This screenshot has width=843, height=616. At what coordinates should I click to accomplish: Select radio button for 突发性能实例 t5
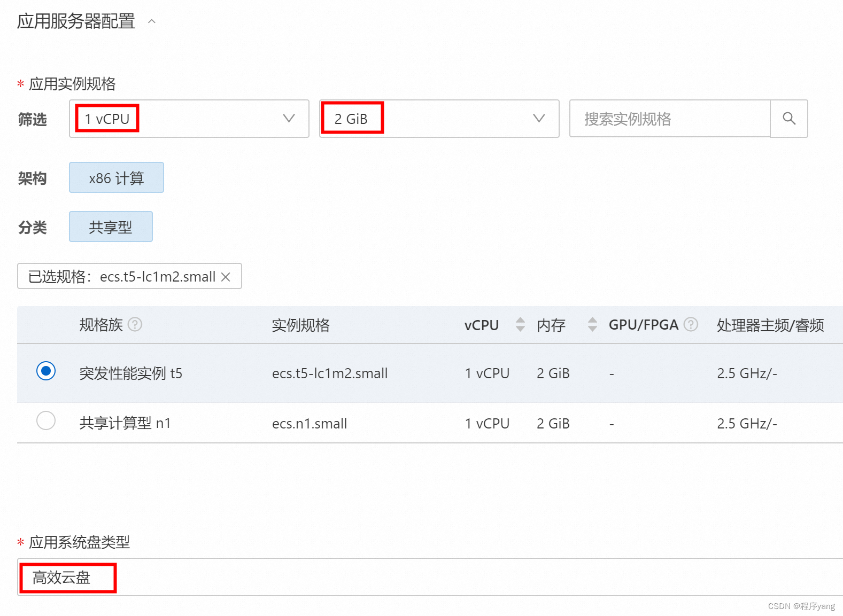tap(46, 371)
